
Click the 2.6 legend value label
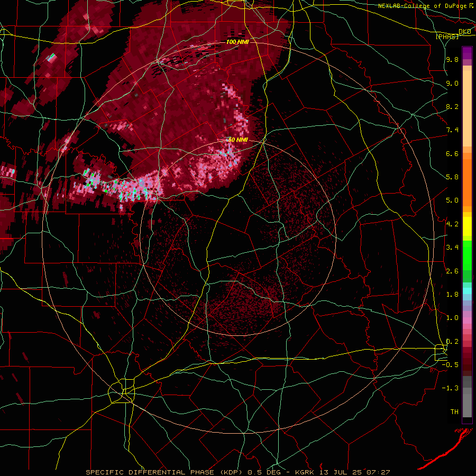pyautogui.click(x=452, y=271)
